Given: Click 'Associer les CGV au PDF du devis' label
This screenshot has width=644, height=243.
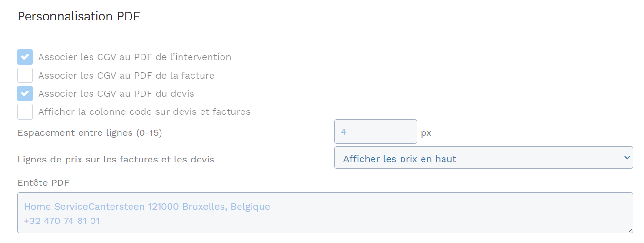Looking at the screenshot, I should (x=116, y=94).
